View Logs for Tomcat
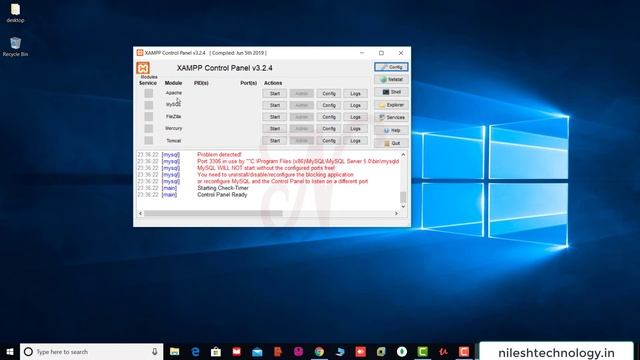 356,140
